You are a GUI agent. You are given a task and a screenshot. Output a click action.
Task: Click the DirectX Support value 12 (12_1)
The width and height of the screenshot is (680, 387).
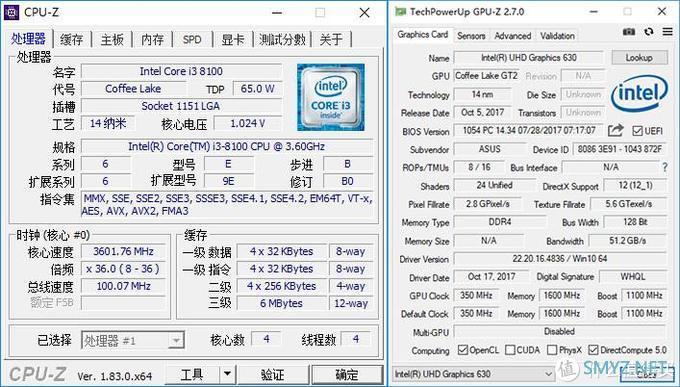coord(635,185)
